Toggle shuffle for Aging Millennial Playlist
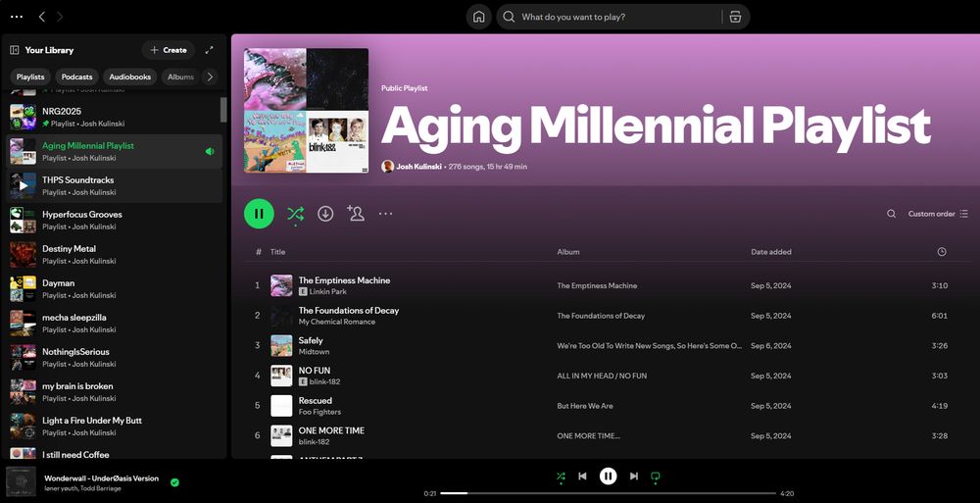The width and height of the screenshot is (980, 503). coord(295,214)
